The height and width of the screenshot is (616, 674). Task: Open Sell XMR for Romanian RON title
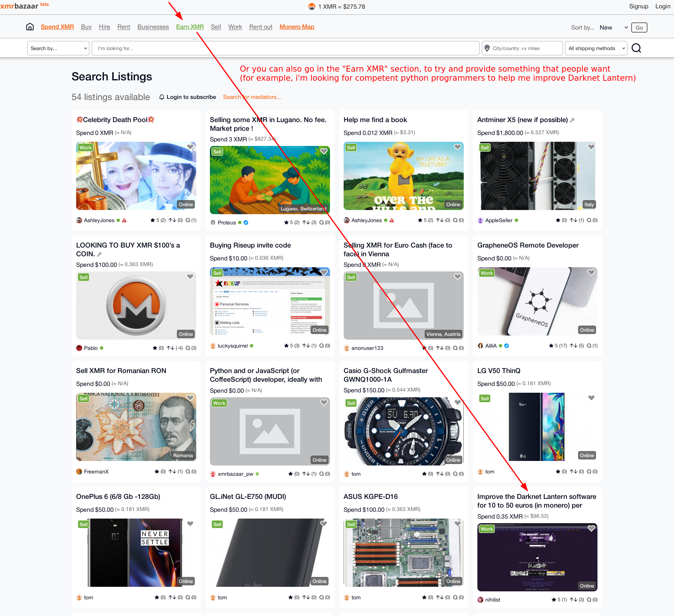(x=121, y=371)
